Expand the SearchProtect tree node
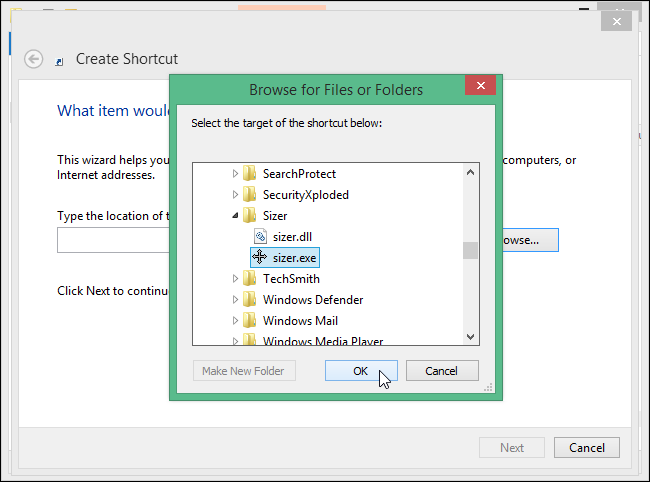 pos(236,174)
